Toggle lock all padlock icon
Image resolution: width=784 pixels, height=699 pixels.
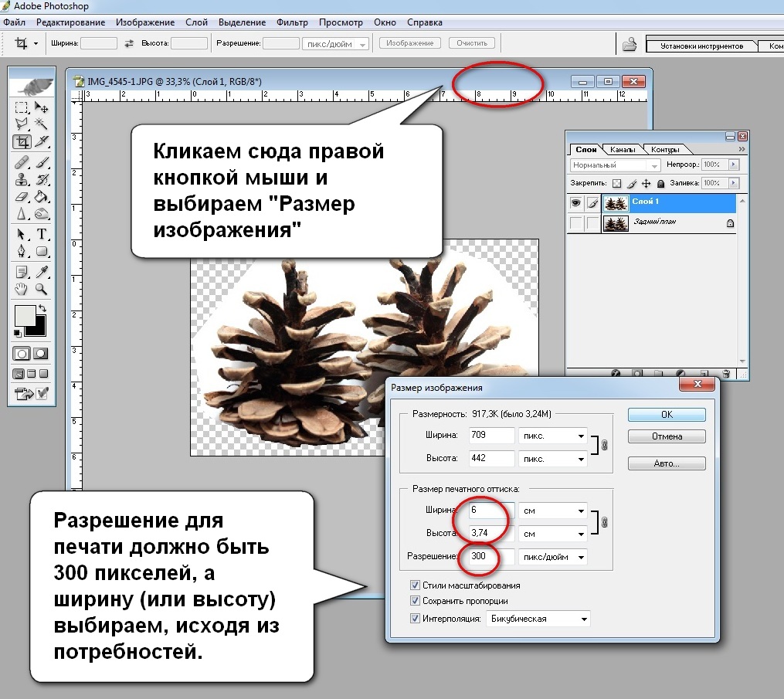[660, 184]
